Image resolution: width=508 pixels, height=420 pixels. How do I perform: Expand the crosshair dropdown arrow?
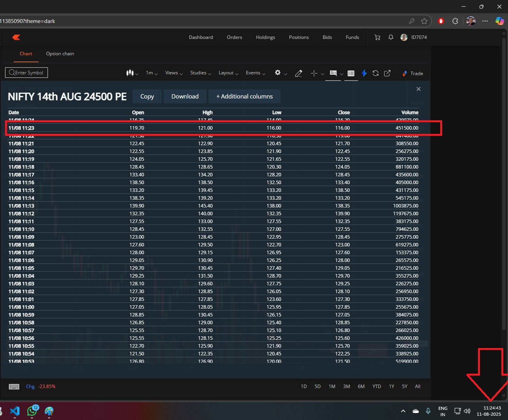tap(323, 74)
